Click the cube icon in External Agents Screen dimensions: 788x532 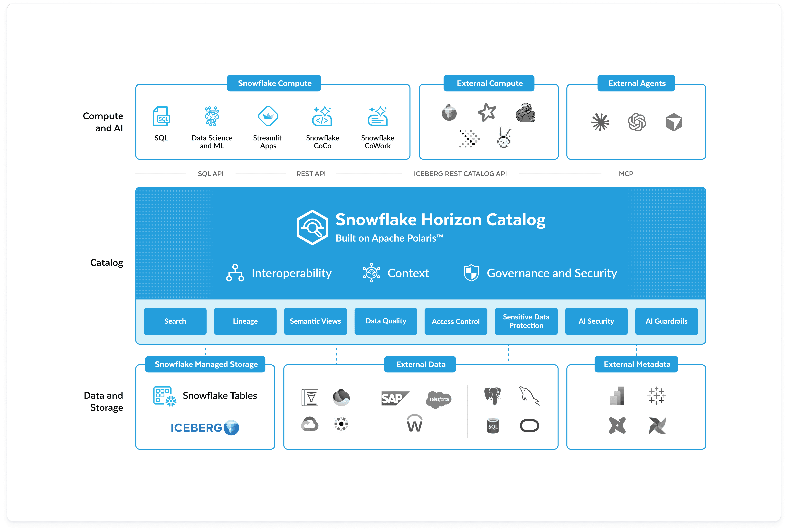pos(673,122)
